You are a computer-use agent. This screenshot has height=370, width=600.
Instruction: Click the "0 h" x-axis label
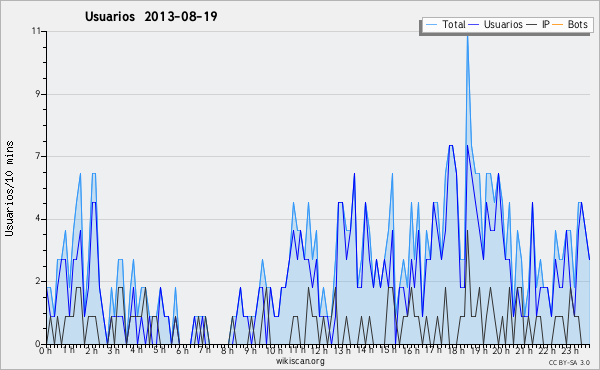pos(45,350)
